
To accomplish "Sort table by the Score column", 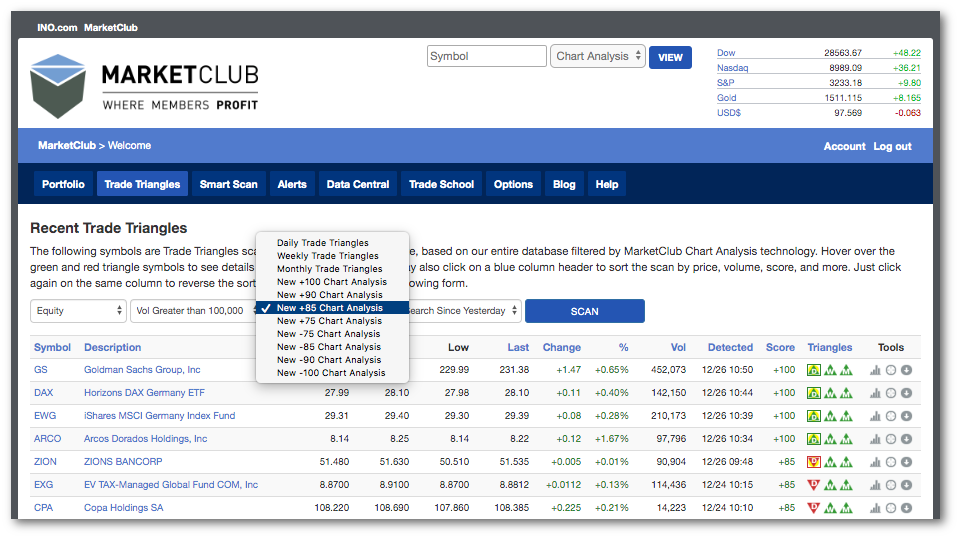I will coord(780,347).
